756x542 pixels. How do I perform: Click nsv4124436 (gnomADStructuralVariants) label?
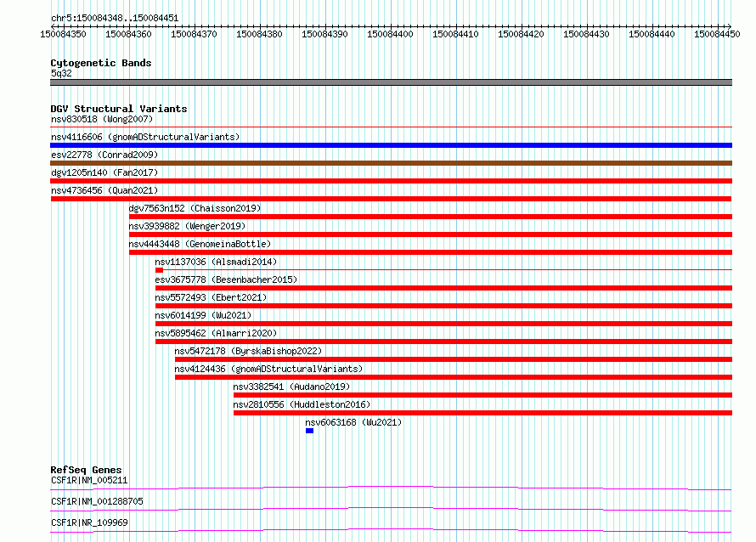point(268,369)
